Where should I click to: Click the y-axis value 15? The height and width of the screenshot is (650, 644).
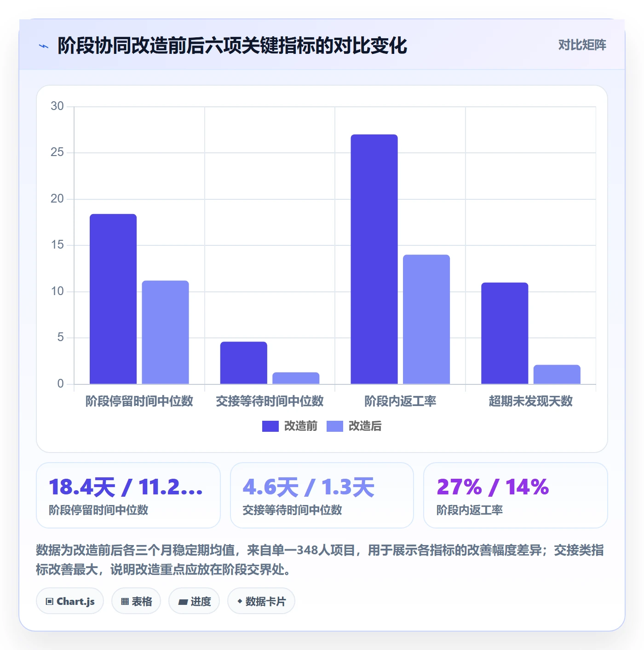pyautogui.click(x=57, y=245)
